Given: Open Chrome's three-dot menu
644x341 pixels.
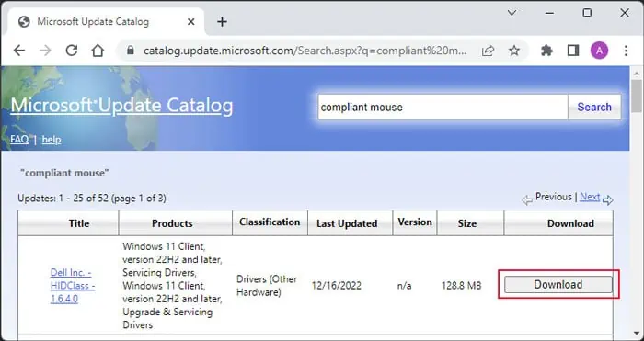Looking at the screenshot, I should pos(626,51).
